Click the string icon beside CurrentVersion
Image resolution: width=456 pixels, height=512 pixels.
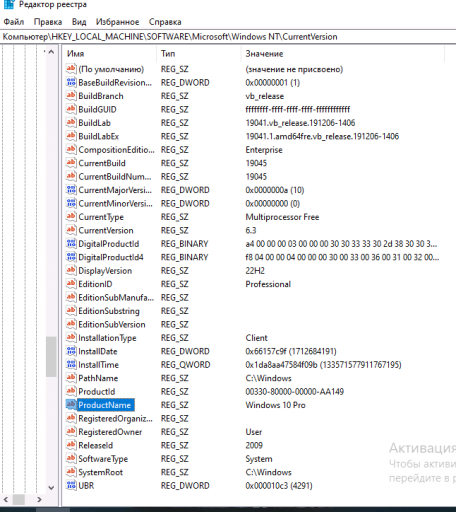(71, 230)
